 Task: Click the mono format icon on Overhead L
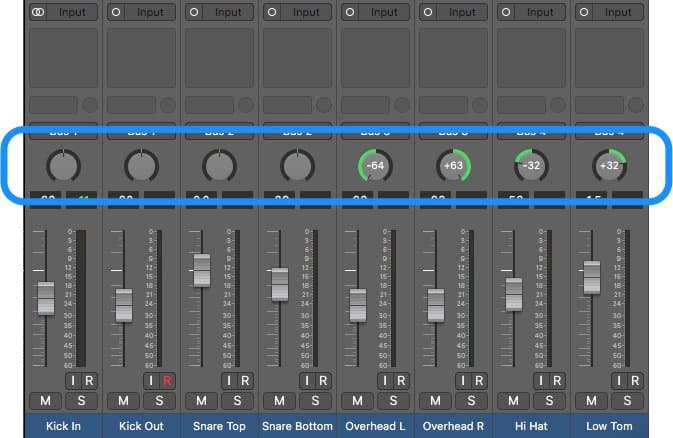[x=351, y=12]
